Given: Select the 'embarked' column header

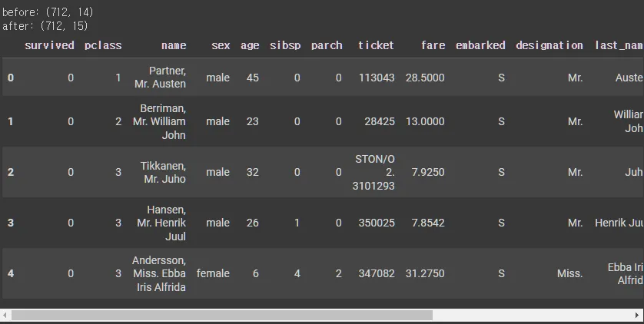Looking at the screenshot, I should 480,45.
